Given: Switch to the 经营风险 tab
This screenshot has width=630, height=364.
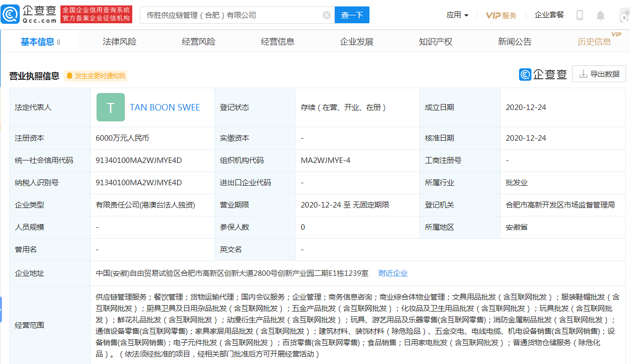Looking at the screenshot, I should [199, 42].
